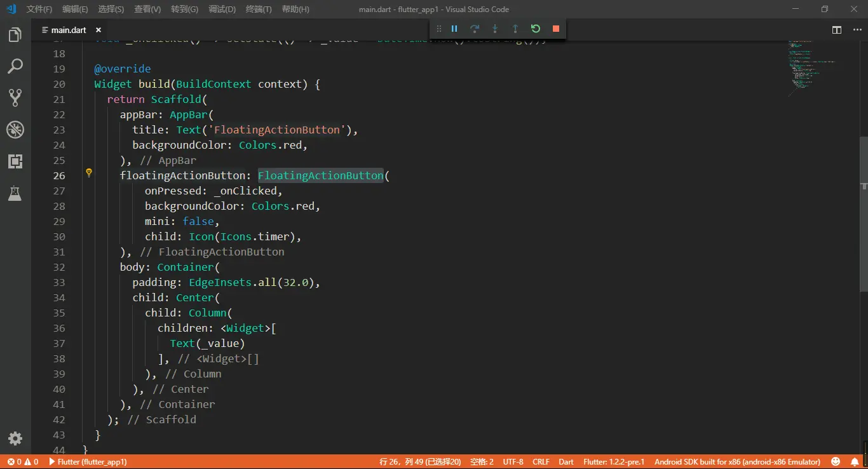This screenshot has height=469, width=868.
Task: Open the Extensions view
Action: point(15,161)
